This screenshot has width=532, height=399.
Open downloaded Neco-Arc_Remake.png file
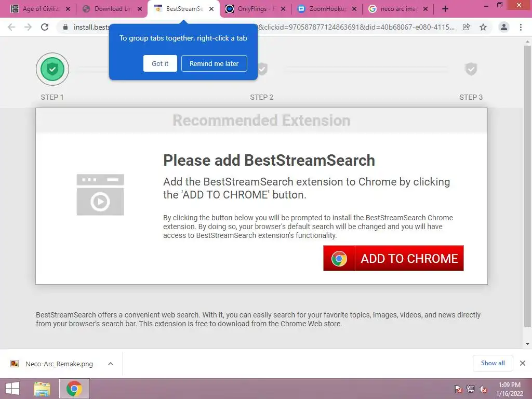(x=59, y=364)
